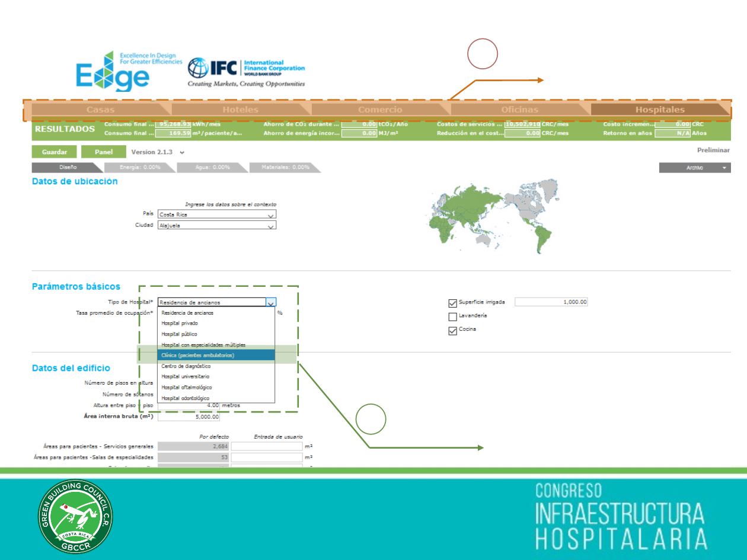This screenshot has width=747, height=560.
Task: Click the Superficie irrigada value field
Action: pyautogui.click(x=551, y=302)
